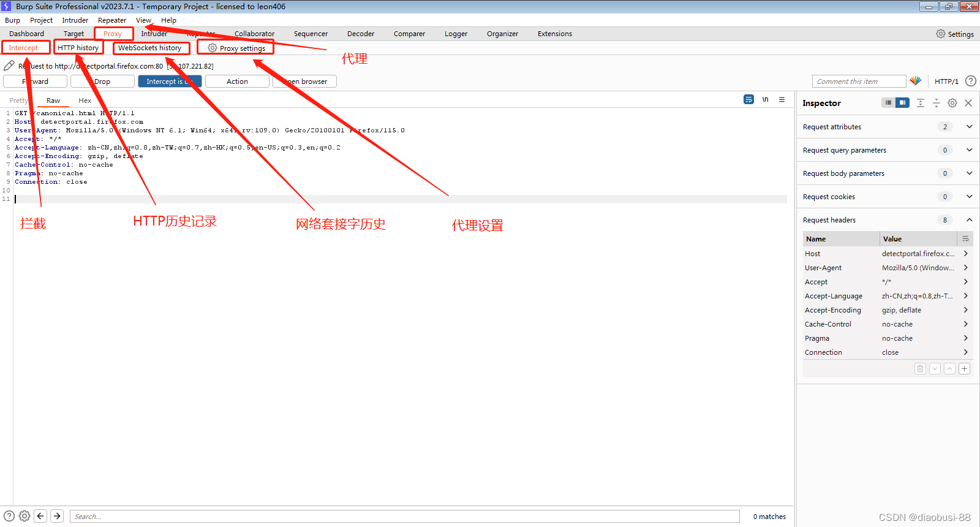Open the HTTP history sub-tab
Viewport: 980px width, 527px height.
click(78, 48)
